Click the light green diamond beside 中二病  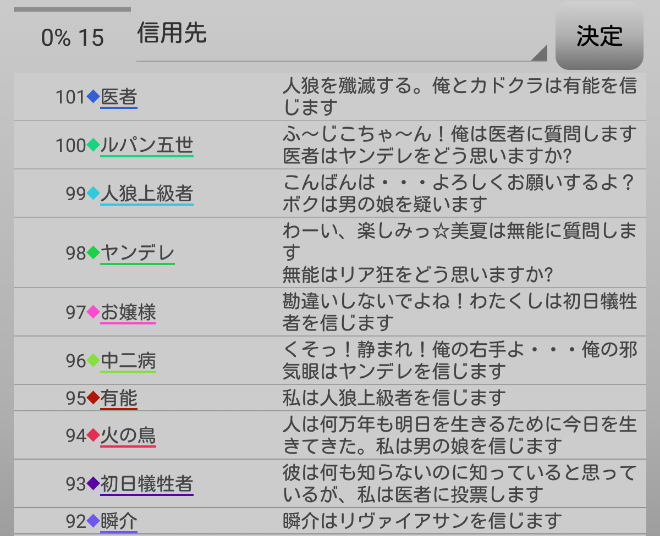tap(93, 360)
